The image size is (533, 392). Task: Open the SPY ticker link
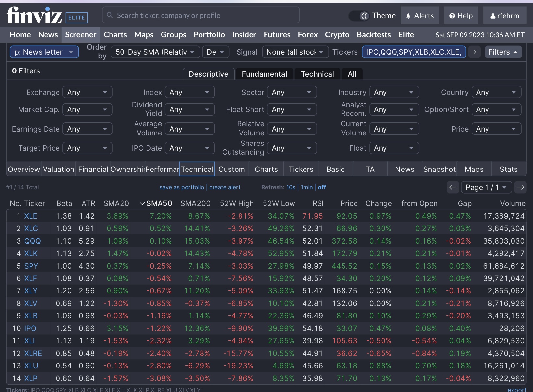tap(31, 266)
